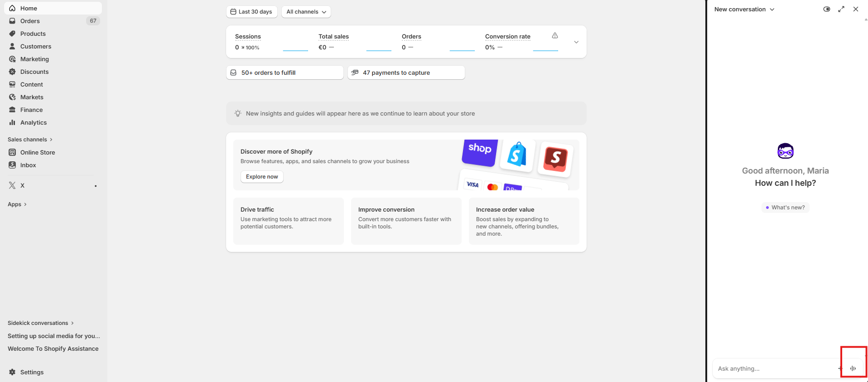Expand the Sidekick panel to full screen
Viewport: 868px width, 382px height.
click(x=841, y=9)
